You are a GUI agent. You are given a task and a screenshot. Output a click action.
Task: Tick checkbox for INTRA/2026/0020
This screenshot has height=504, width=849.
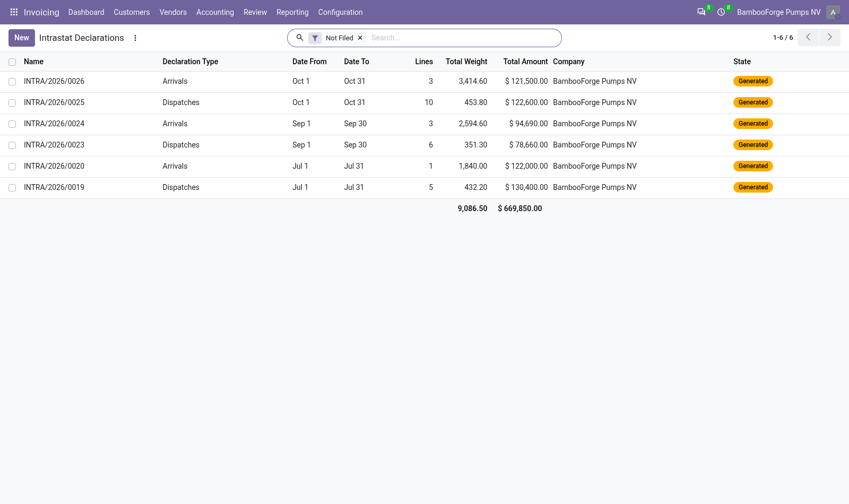[12, 167]
